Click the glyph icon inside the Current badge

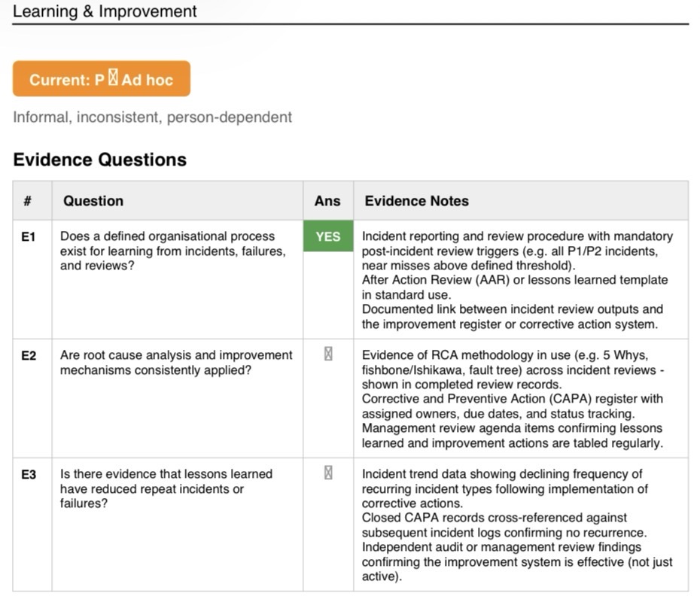point(114,78)
